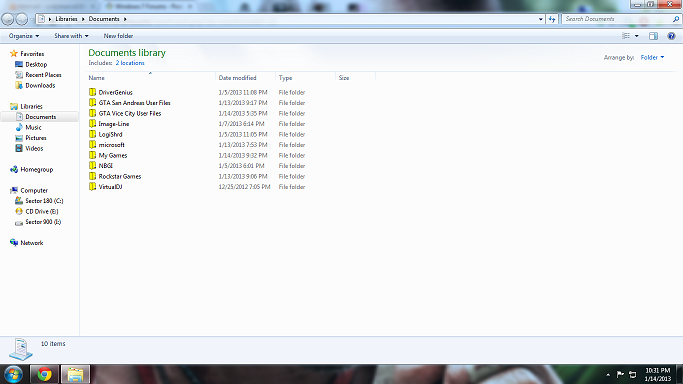
Task: Open Organize menu
Action: click(x=24, y=36)
